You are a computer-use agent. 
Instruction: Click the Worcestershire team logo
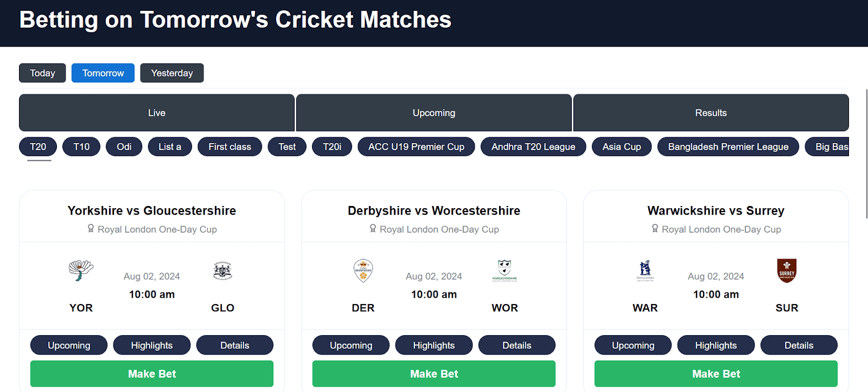pyautogui.click(x=505, y=270)
